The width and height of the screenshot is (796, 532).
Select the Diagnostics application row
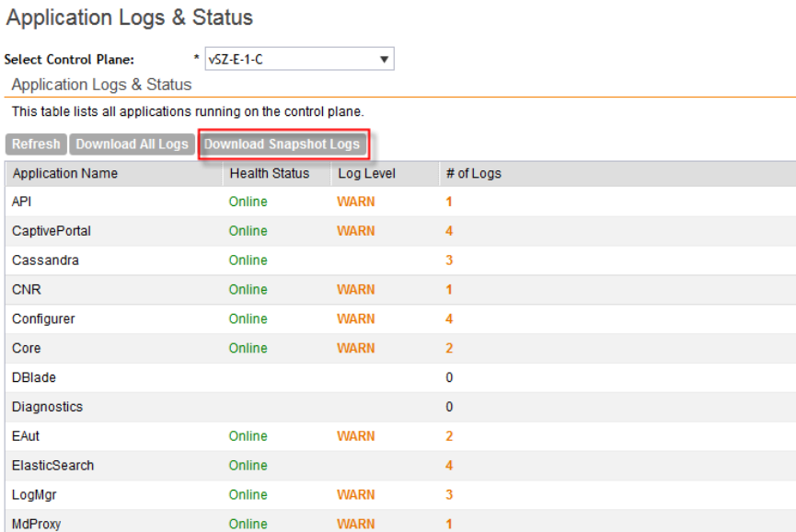pyautogui.click(x=47, y=407)
